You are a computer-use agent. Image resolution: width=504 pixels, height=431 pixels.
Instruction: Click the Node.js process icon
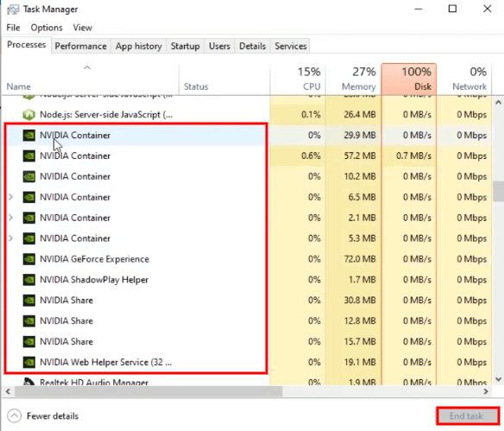coord(29,115)
